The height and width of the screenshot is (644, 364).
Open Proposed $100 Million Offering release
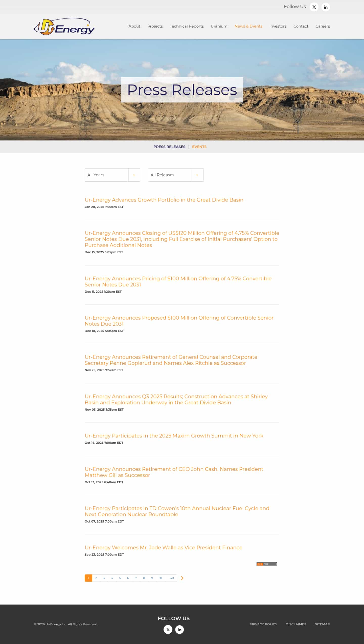pyautogui.click(x=179, y=321)
